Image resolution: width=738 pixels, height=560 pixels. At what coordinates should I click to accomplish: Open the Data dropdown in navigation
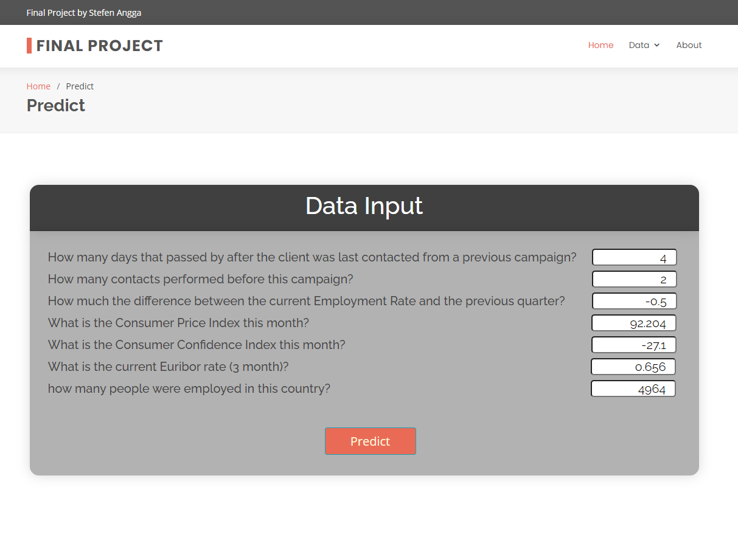(639, 45)
